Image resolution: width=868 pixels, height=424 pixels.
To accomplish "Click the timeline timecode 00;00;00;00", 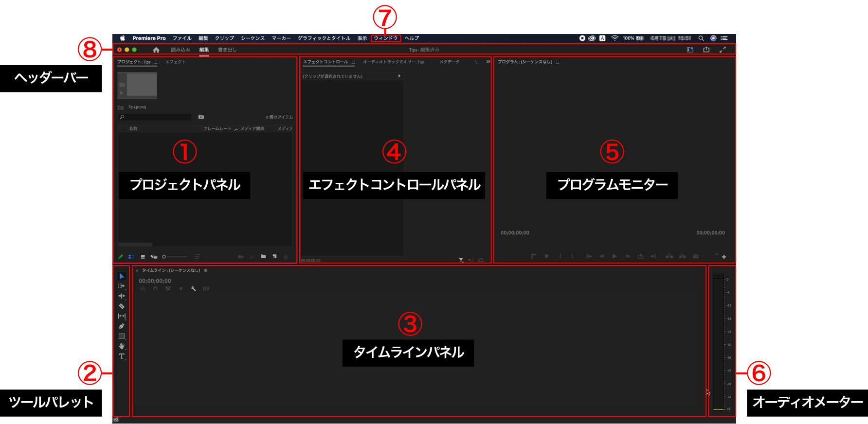I will coord(155,281).
